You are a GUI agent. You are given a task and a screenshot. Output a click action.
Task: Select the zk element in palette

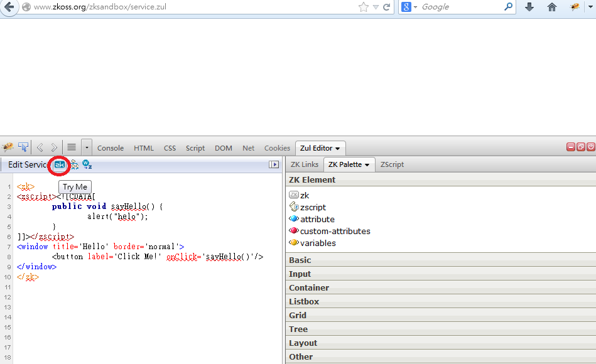(299, 195)
